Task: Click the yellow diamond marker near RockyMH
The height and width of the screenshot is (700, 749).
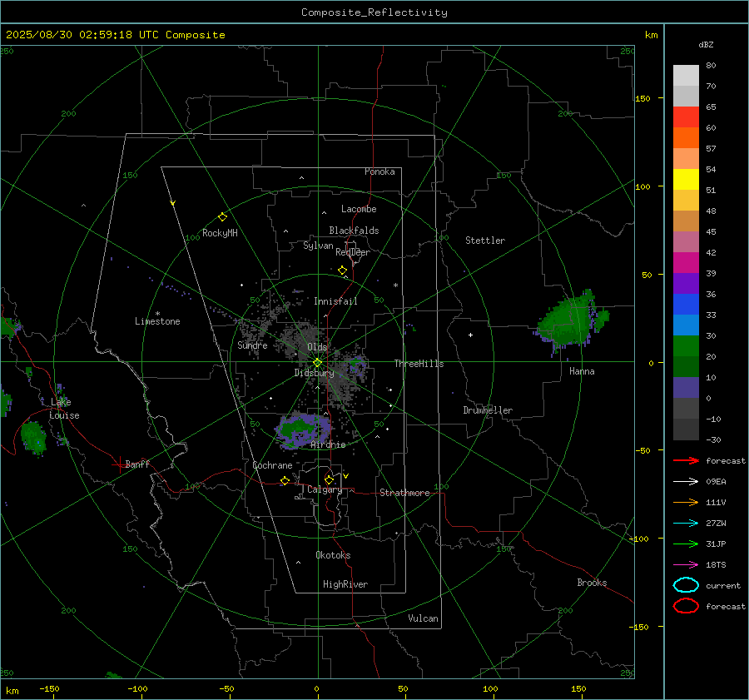Action: pyautogui.click(x=222, y=217)
